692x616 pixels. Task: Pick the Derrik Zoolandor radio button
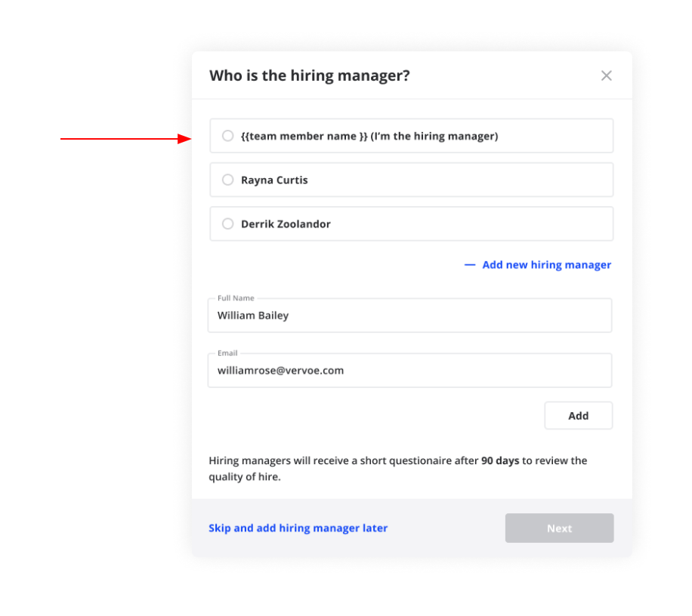coord(227,224)
